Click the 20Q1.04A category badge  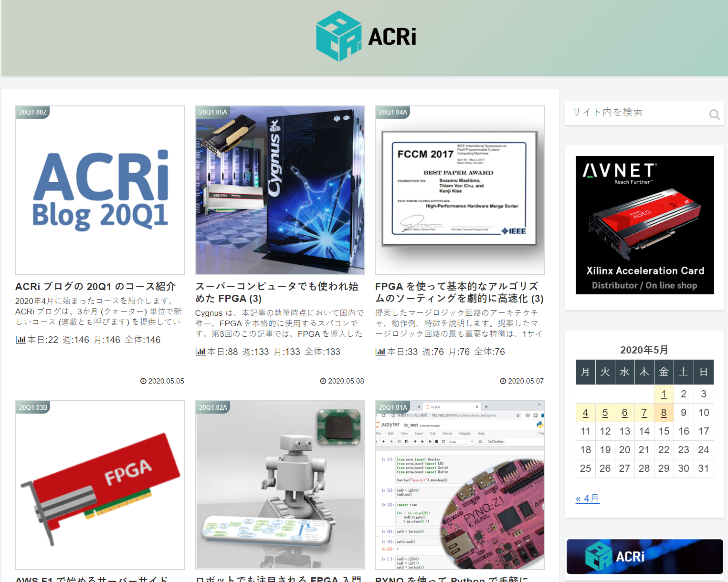(x=393, y=112)
